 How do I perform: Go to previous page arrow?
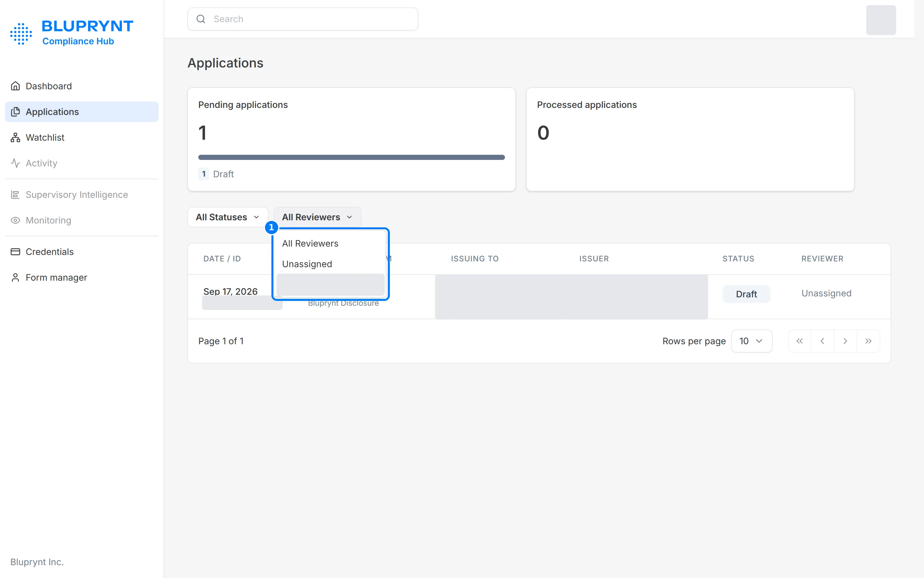(x=822, y=341)
